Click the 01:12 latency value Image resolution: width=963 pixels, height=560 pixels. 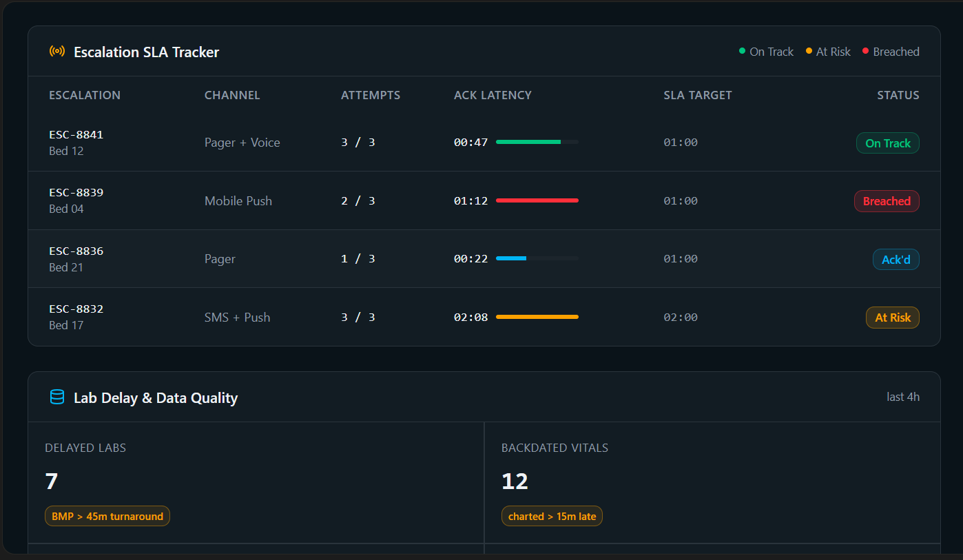470,201
